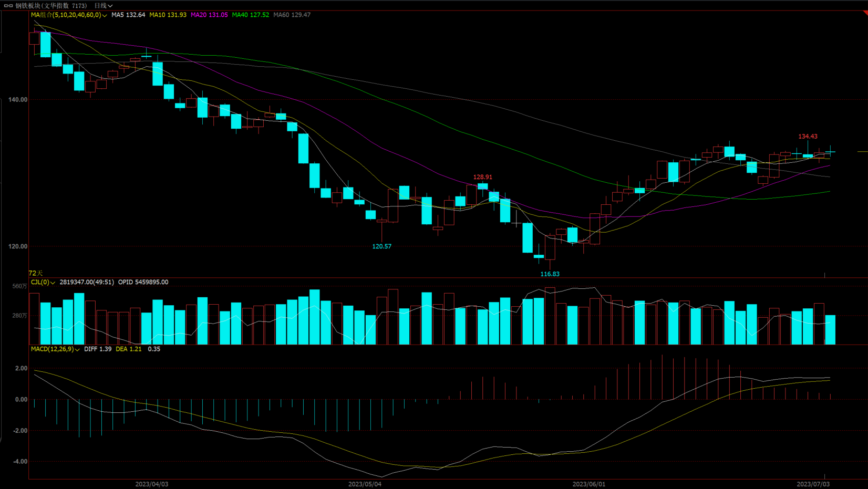Image resolution: width=868 pixels, height=489 pixels.
Task: Click the red corner triangle at top right
Action: [865, 13]
